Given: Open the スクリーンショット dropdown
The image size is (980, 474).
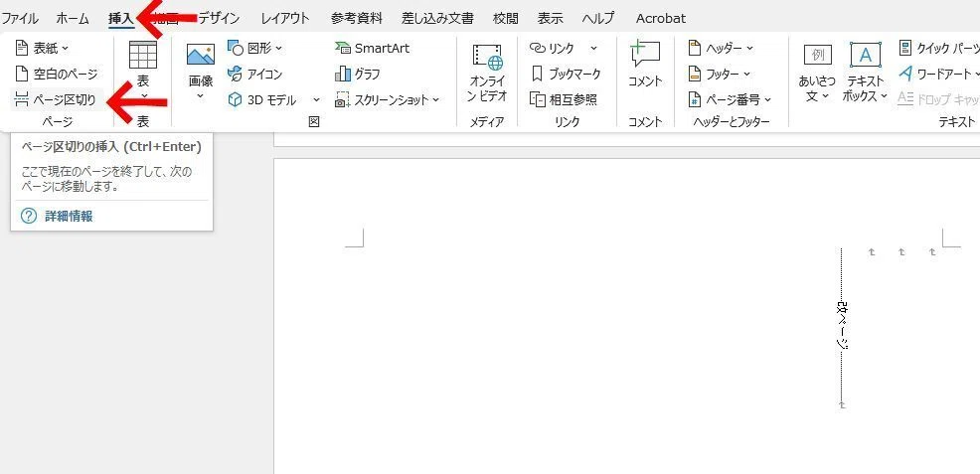Looking at the screenshot, I should (388, 100).
